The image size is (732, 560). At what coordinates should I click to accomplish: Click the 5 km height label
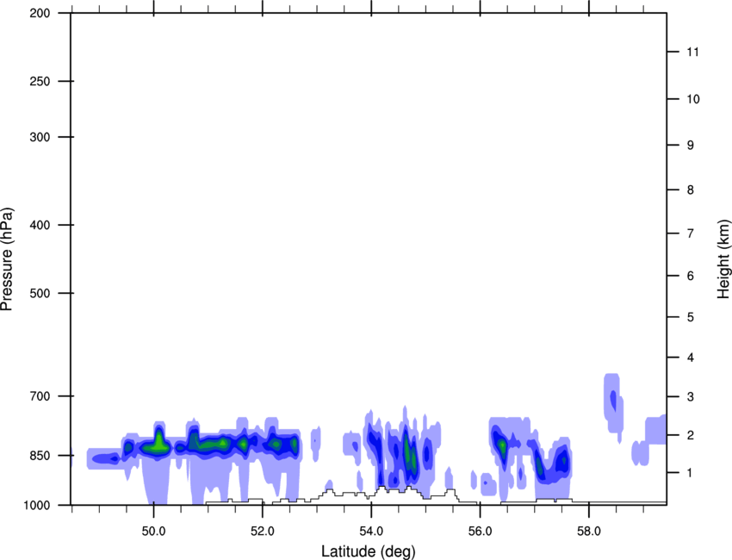pos(690,318)
